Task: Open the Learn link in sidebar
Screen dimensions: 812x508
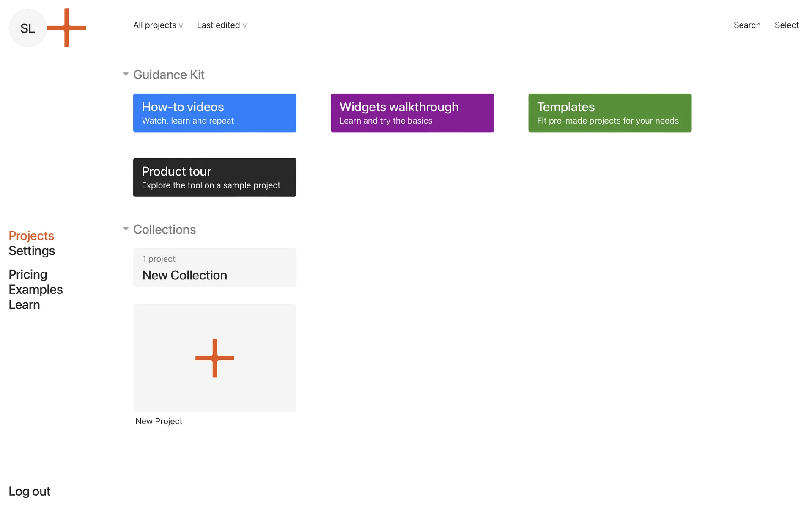Action: coord(24,305)
